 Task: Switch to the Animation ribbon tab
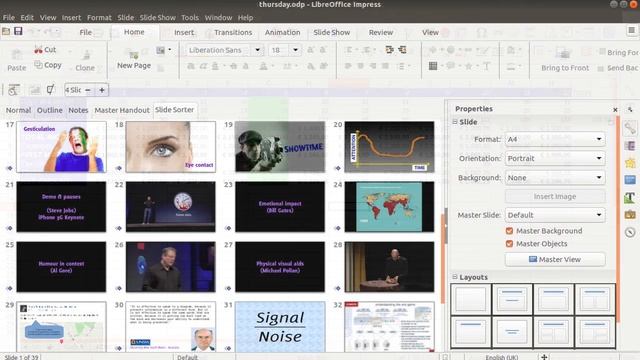coord(282,32)
